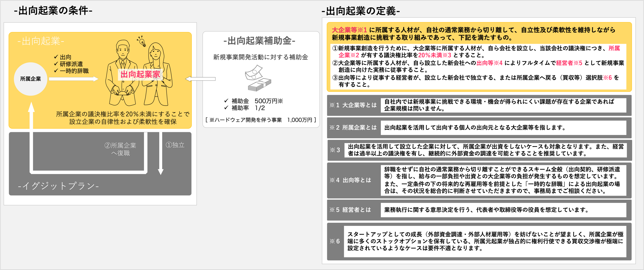Click the 一時的辞職 checkmark item
The height and width of the screenshot is (270, 644).
coord(71,71)
